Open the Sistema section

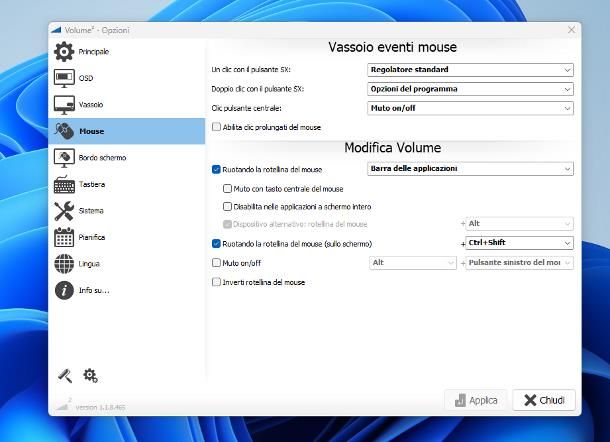tap(91, 211)
